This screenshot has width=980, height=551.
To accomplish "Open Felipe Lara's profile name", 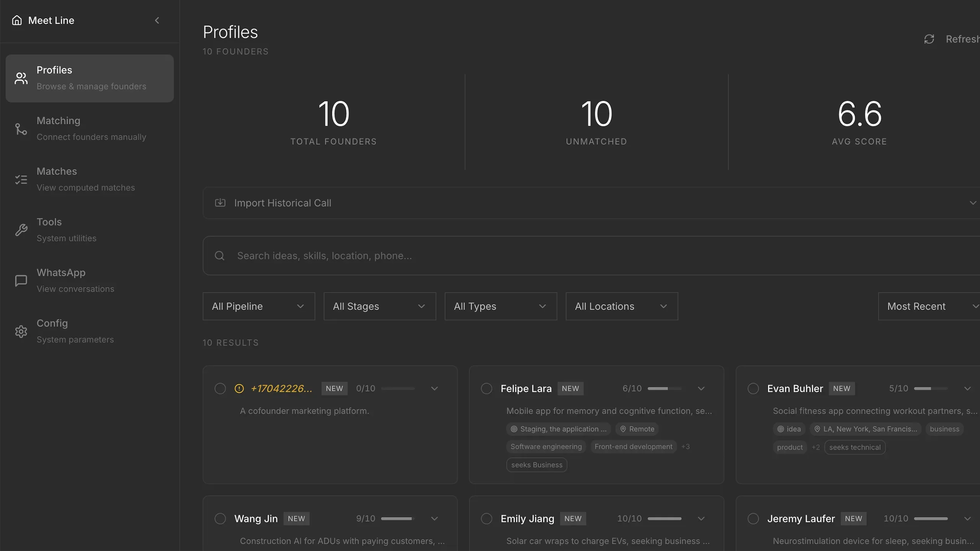I will click(x=526, y=388).
